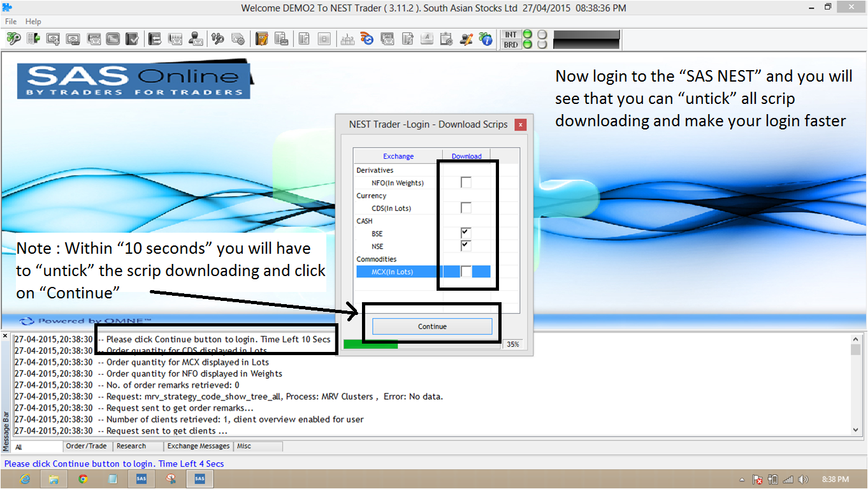Click log line 'Order quantity for NFO displayed in Weights'
The height and width of the screenshot is (489, 868).
(194, 374)
